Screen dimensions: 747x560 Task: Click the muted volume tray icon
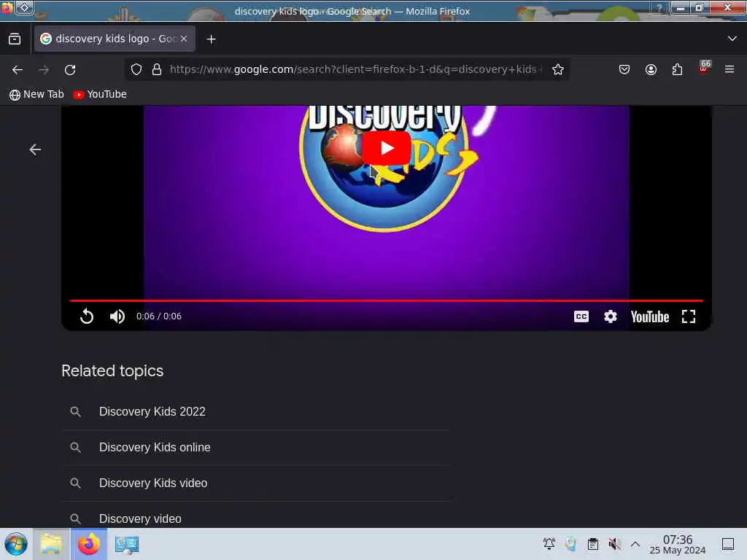point(614,544)
